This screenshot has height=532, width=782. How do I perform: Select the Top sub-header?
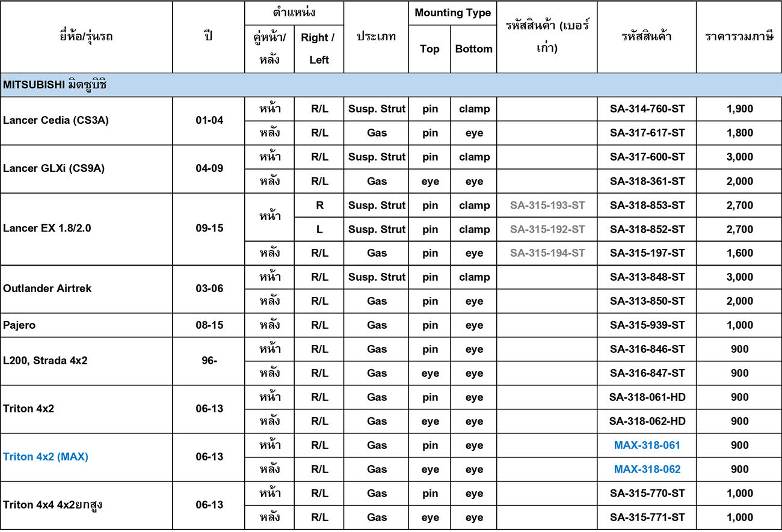[x=429, y=49]
